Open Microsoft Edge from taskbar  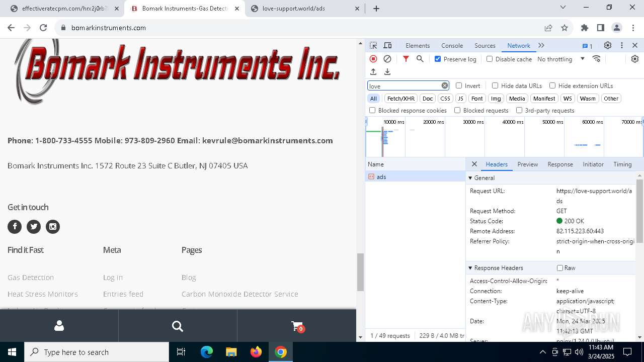pos(207,352)
